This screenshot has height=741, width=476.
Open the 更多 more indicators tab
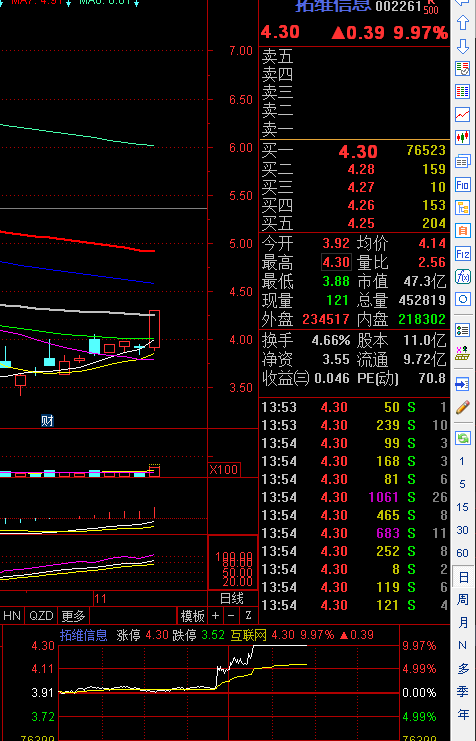click(x=73, y=615)
